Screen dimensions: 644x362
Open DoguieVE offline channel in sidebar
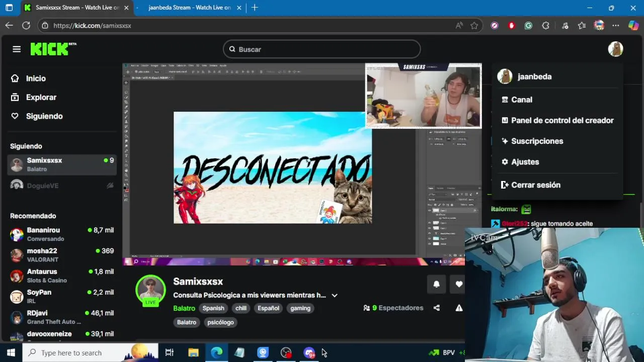pyautogui.click(x=62, y=186)
